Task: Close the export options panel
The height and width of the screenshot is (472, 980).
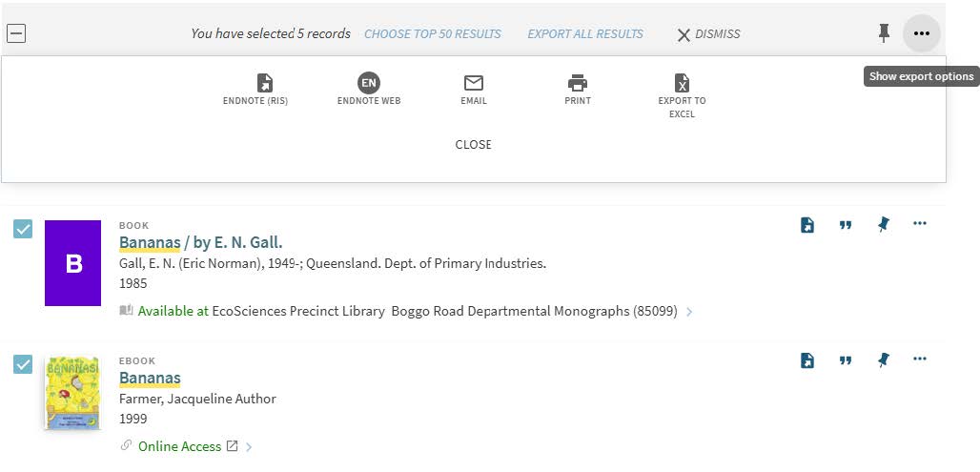Action: 473,145
